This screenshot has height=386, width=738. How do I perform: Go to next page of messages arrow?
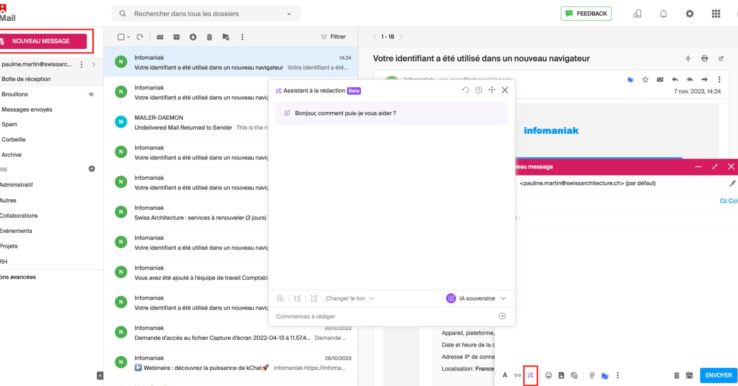pos(401,37)
